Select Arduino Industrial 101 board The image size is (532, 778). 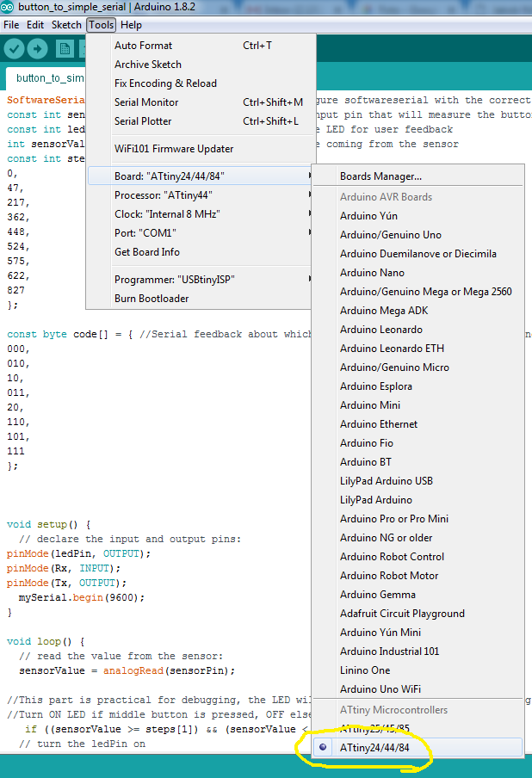coord(417,651)
